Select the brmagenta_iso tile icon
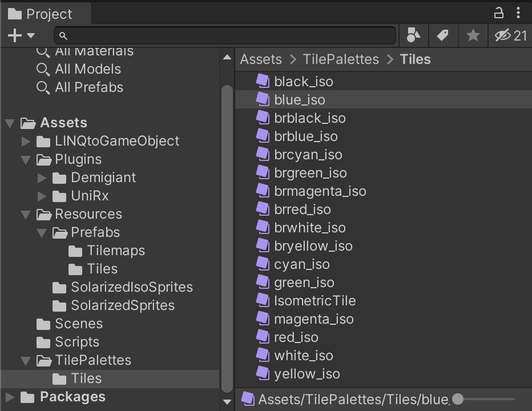The height and width of the screenshot is (411, 532). [263, 191]
